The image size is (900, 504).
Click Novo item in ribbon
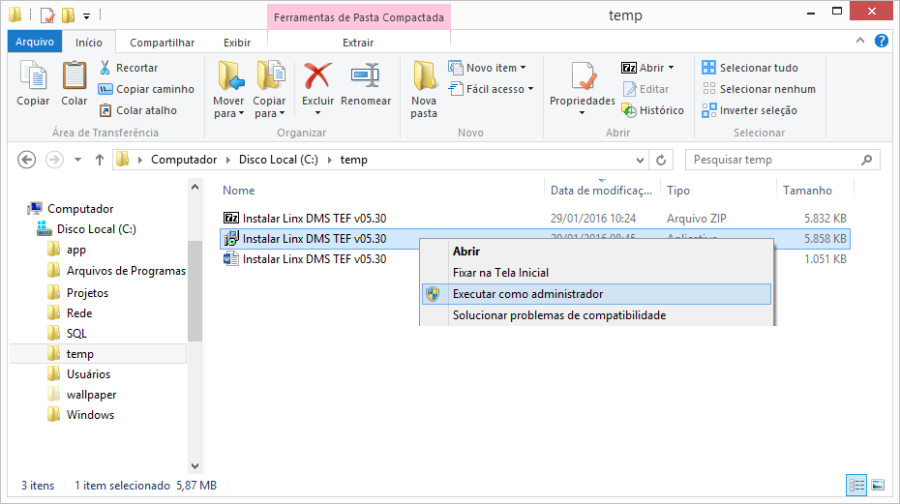pos(487,68)
